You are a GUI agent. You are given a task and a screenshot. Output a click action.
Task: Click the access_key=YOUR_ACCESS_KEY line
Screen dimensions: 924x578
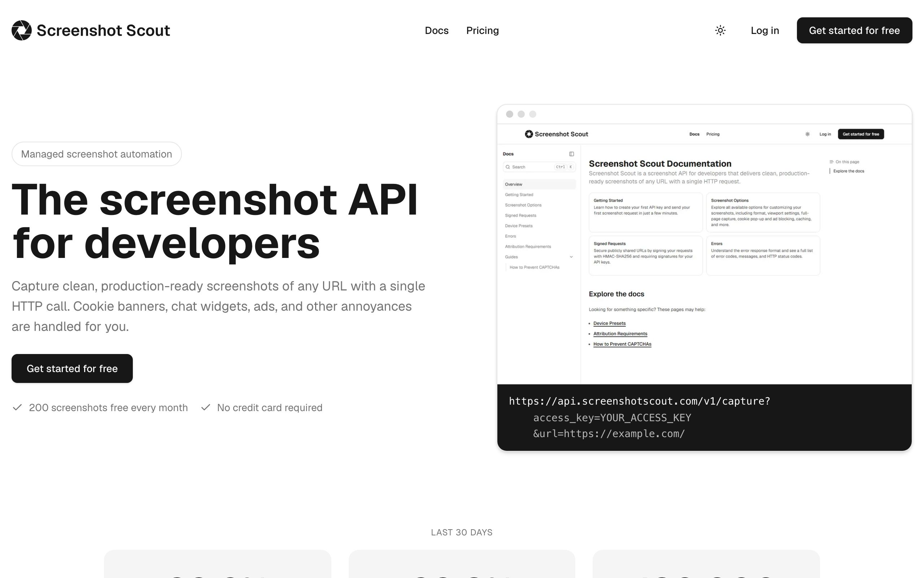tap(612, 418)
